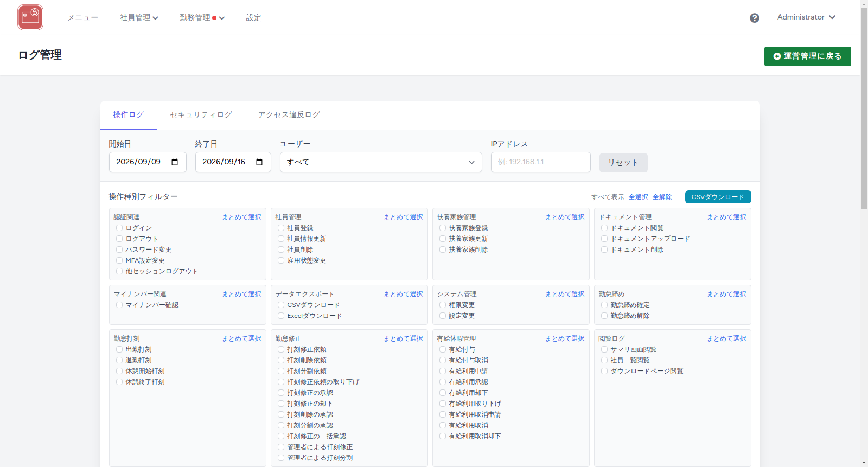Click 全解除 link
Image resolution: width=868 pixels, height=467 pixels.
coord(662,197)
